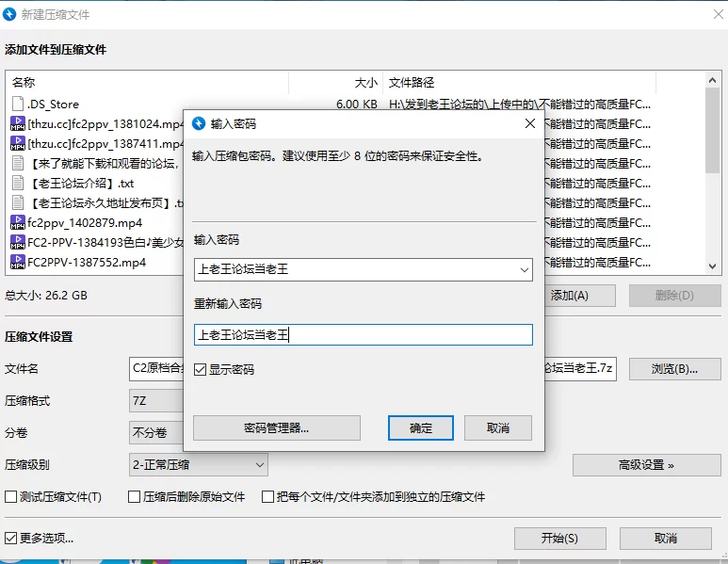Click MP4 icon of fc2ppv_1402879.mp4

(18, 223)
